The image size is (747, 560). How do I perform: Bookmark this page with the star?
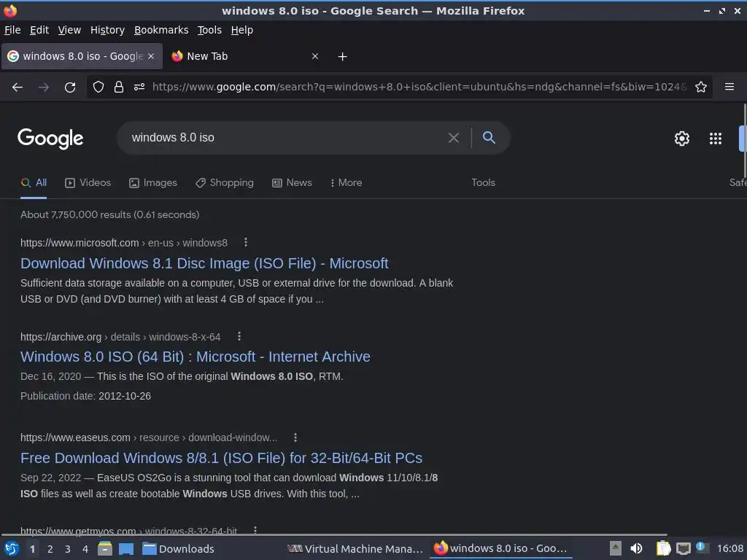(x=701, y=87)
